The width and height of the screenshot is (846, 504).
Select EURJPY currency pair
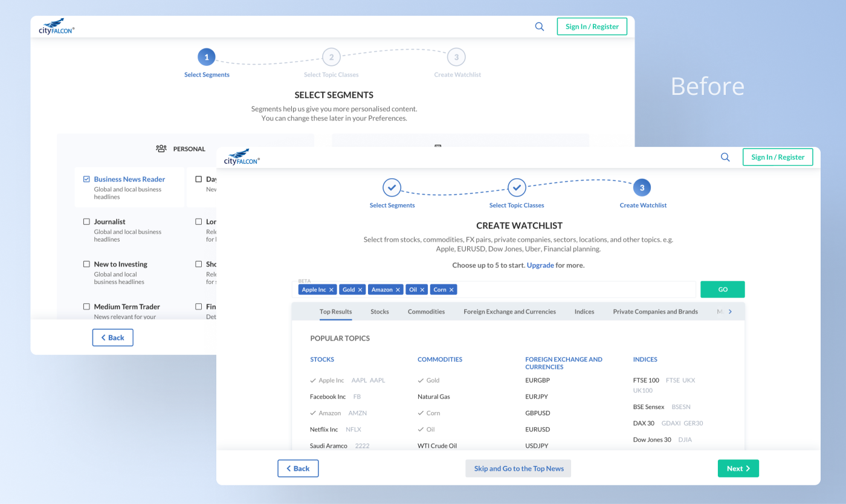(x=537, y=396)
